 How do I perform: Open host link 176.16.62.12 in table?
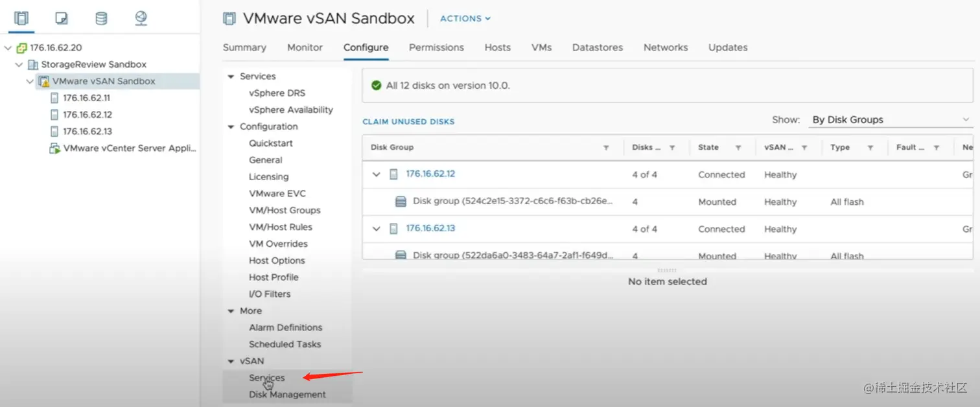430,174
